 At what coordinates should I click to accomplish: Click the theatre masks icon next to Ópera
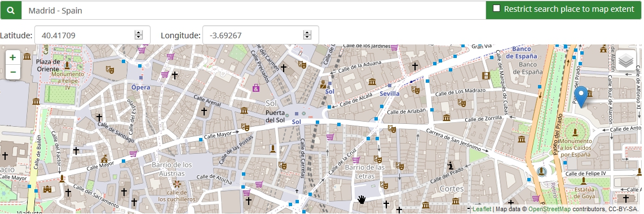point(109,70)
